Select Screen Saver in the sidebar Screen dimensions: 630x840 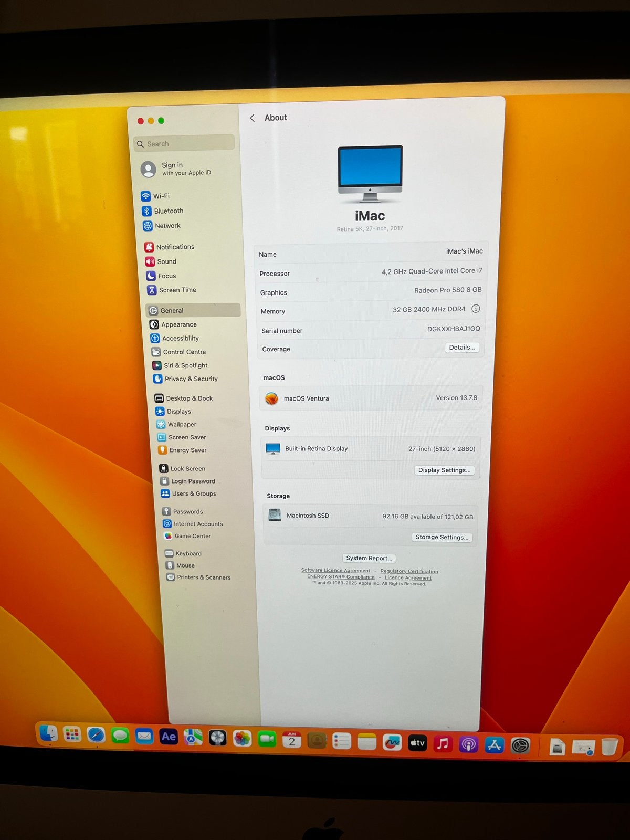pos(182,437)
